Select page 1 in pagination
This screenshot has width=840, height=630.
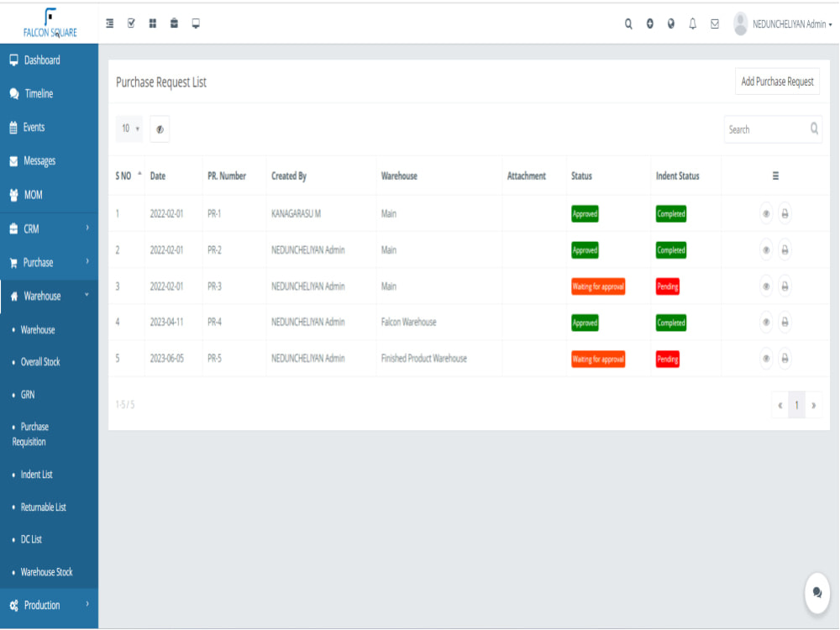click(x=796, y=406)
